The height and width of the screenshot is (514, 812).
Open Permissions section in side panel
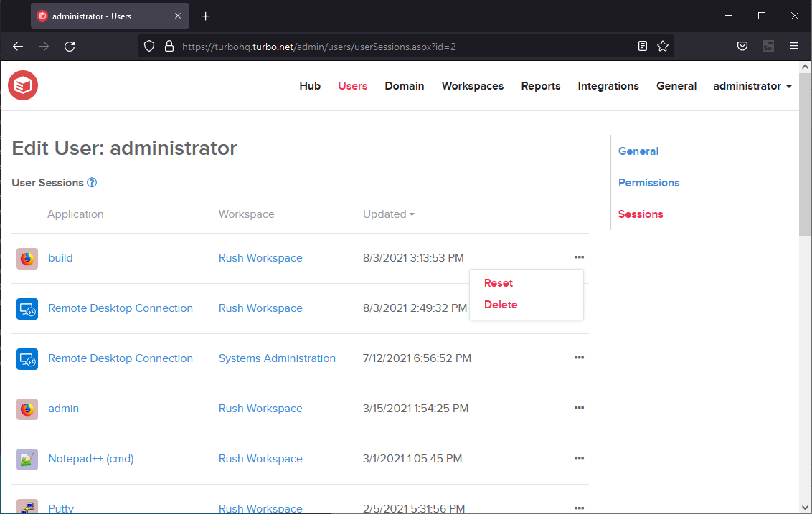coord(649,183)
